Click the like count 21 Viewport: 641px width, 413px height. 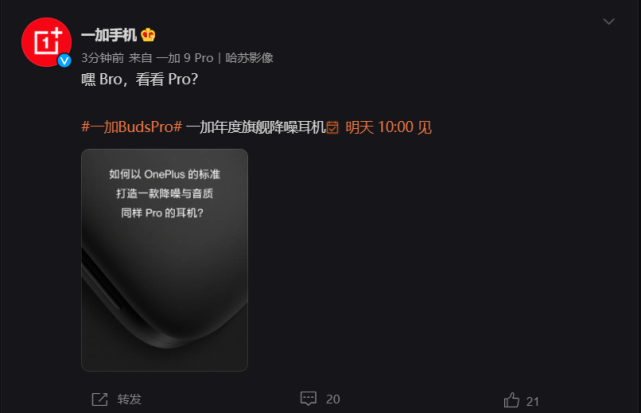coord(532,402)
